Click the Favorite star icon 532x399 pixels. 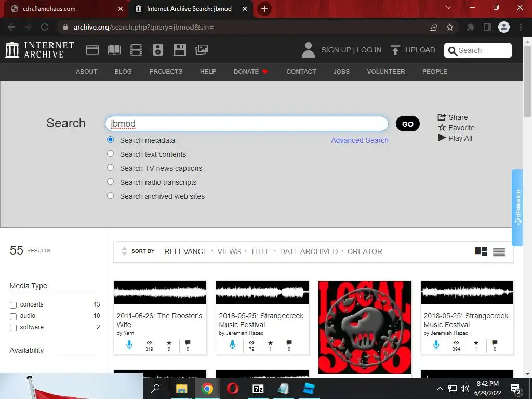[x=442, y=128]
